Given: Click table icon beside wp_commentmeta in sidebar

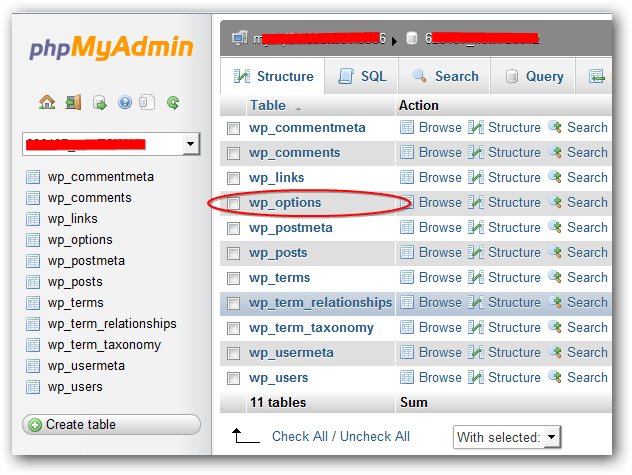Looking at the screenshot, I should point(33,177).
